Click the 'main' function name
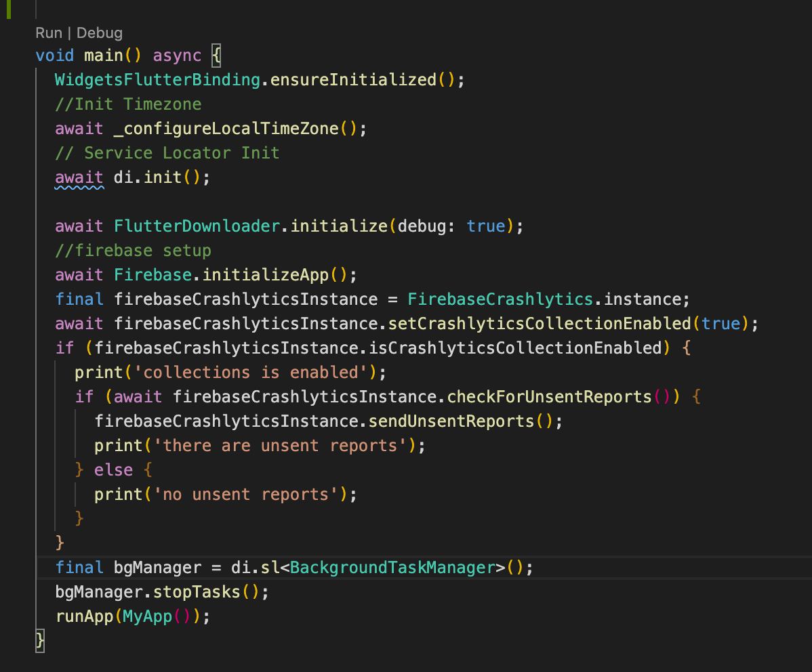 point(104,56)
